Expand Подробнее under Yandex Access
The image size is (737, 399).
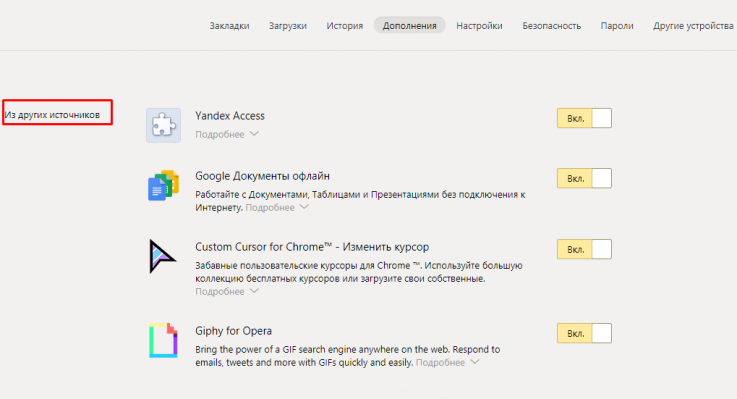(x=227, y=134)
